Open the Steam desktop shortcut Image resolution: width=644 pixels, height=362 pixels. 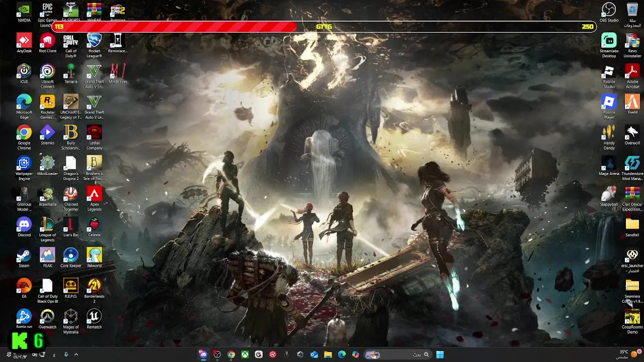24,258
